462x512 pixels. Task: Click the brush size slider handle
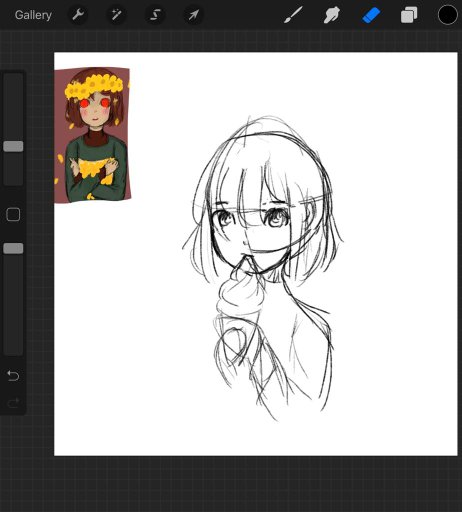click(x=13, y=146)
